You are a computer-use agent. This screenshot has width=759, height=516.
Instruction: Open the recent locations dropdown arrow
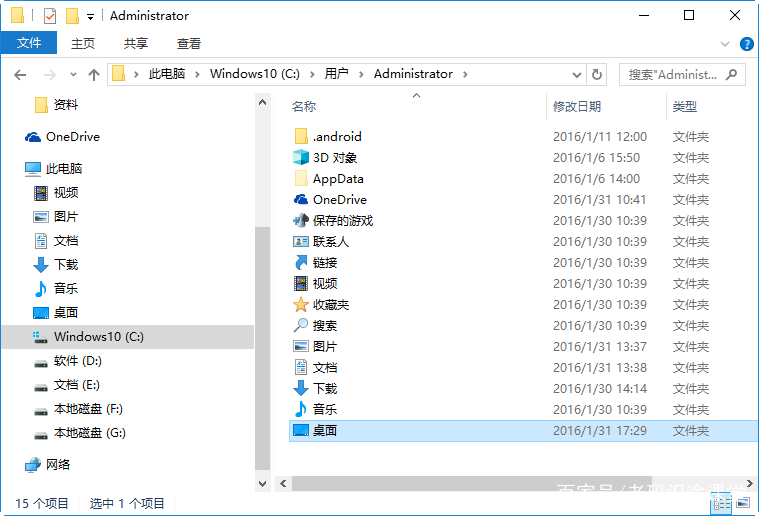pyautogui.click(x=73, y=75)
